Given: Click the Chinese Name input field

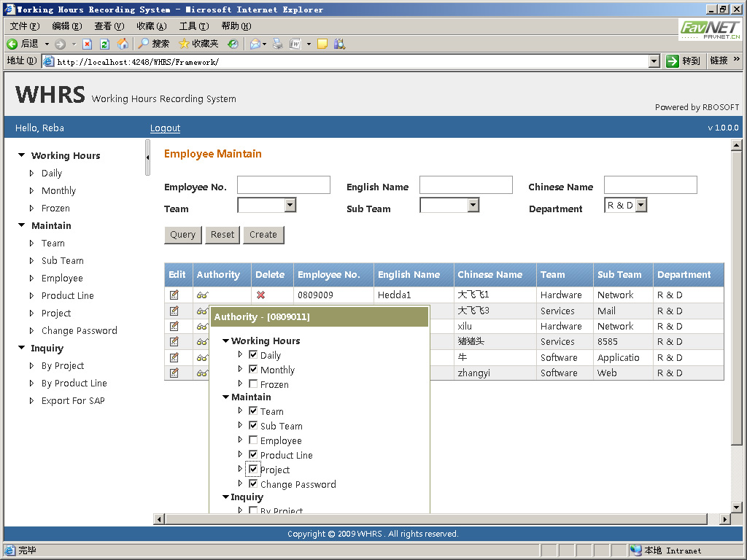Looking at the screenshot, I should [650, 184].
